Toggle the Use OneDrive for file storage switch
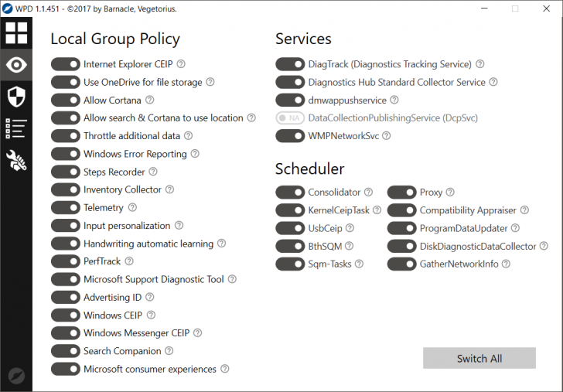Screen dimensions: 563x392 pos(66,82)
